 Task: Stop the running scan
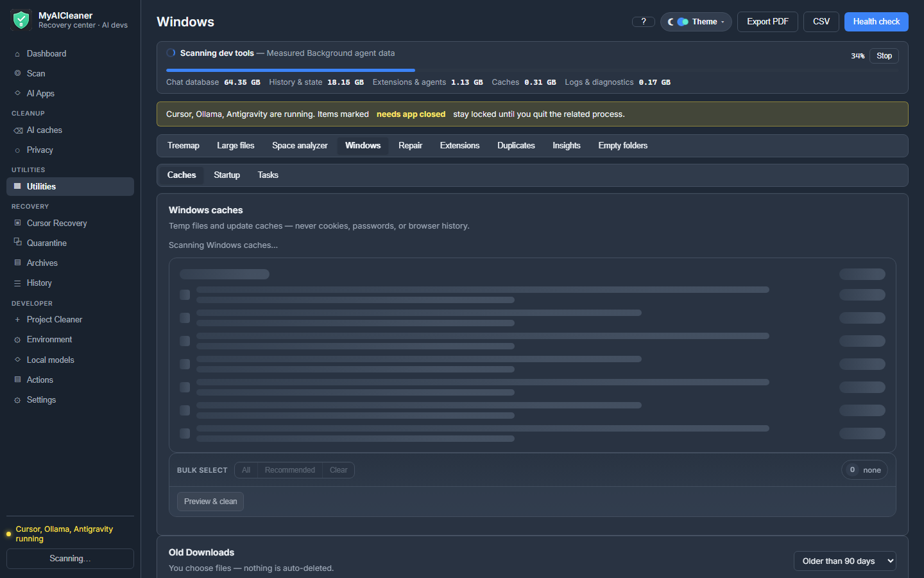[884, 56]
